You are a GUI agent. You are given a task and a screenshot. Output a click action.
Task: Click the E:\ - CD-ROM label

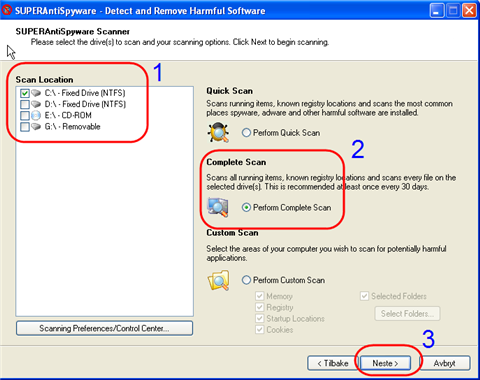point(68,115)
